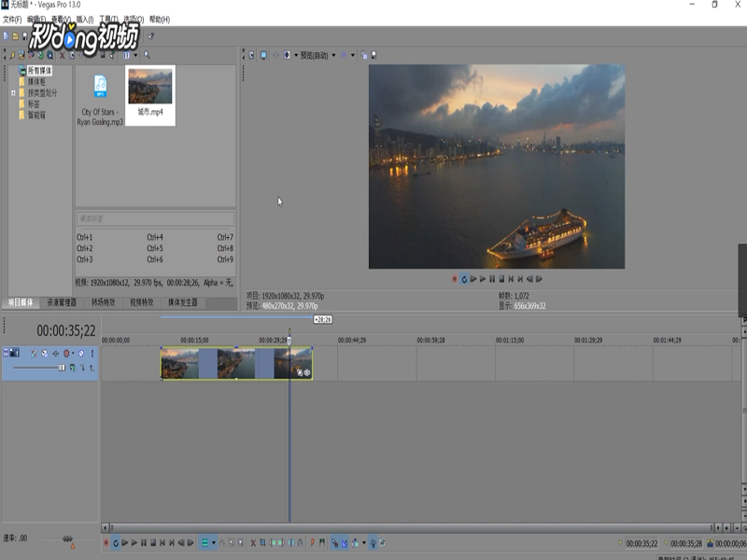Save preview snapshot to file
The height and width of the screenshot is (560, 747).
(x=374, y=55)
